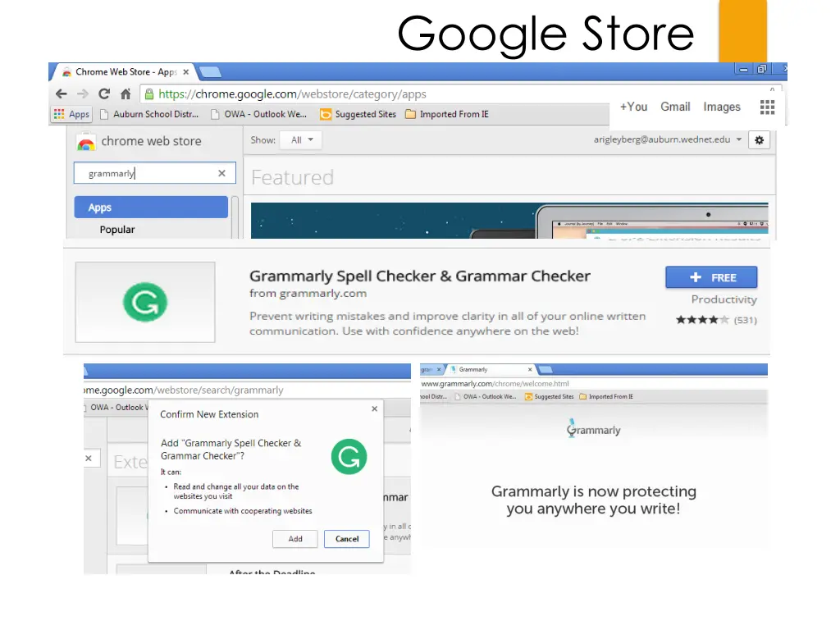Open the arigleyberg account dropdown
The image size is (840, 630).
pyautogui.click(x=668, y=139)
